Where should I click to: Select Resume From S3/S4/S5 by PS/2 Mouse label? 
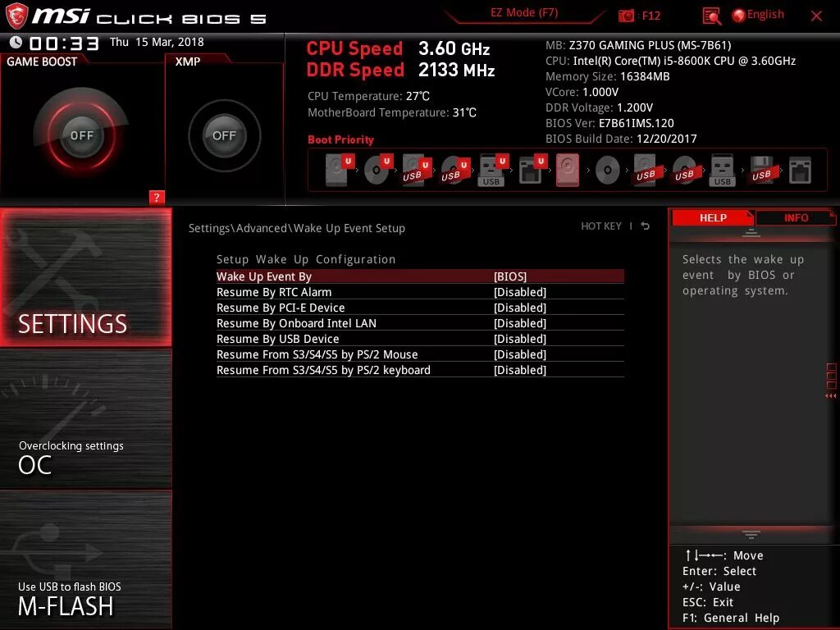(x=317, y=354)
